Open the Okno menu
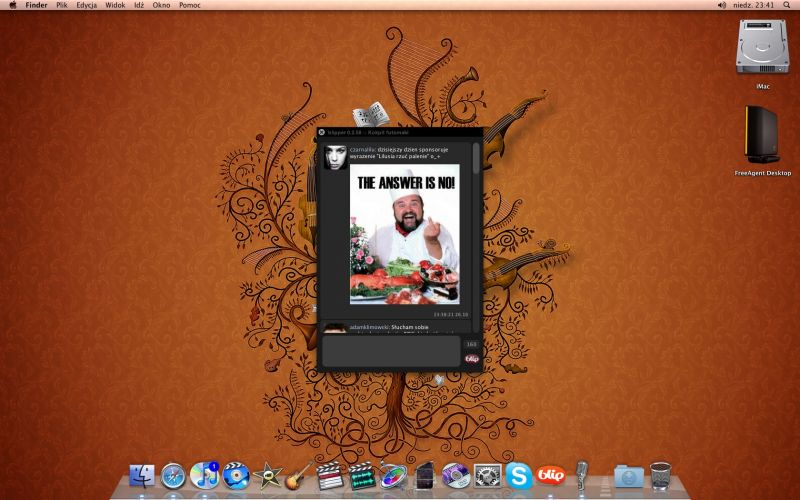The image size is (800, 500). click(x=161, y=5)
